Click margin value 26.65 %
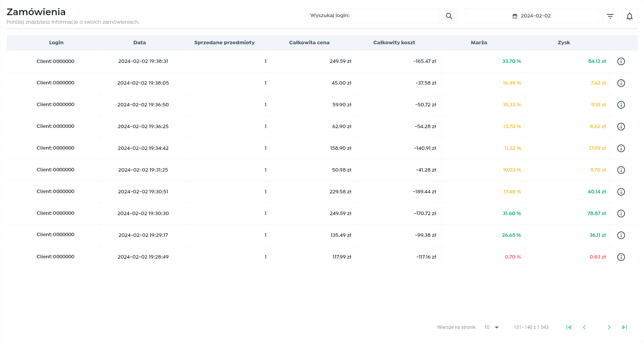Screen dimensions: 644x344 point(511,235)
